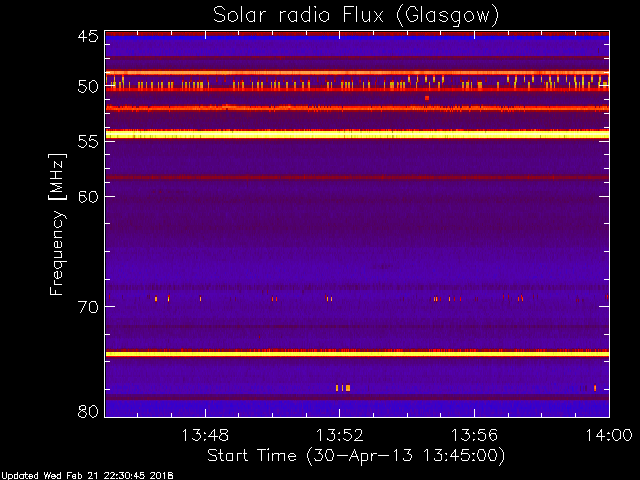Image resolution: width=640 pixels, height=480 pixels.
Task: Select the 'Frequency [MHz]' axis label
Action: point(57,224)
